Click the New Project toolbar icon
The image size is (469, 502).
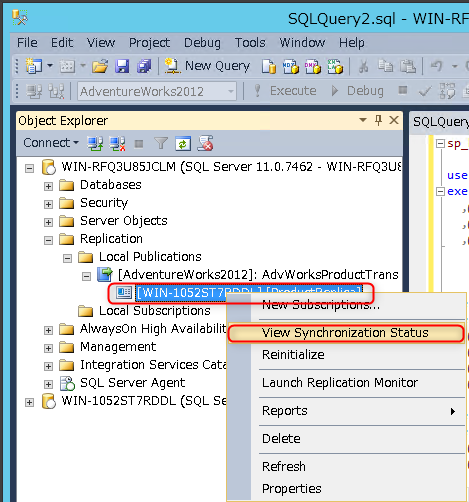[33, 66]
